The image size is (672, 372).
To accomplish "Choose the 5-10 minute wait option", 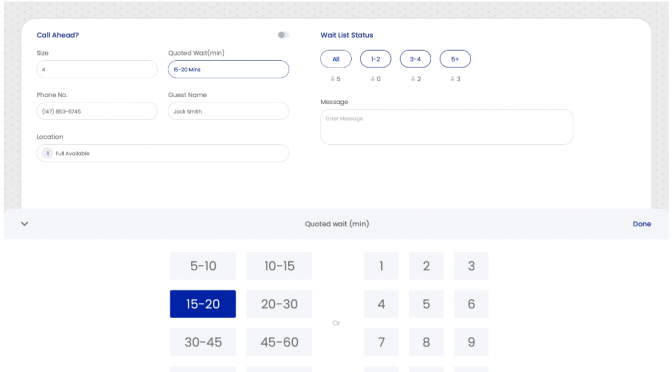I will [203, 266].
